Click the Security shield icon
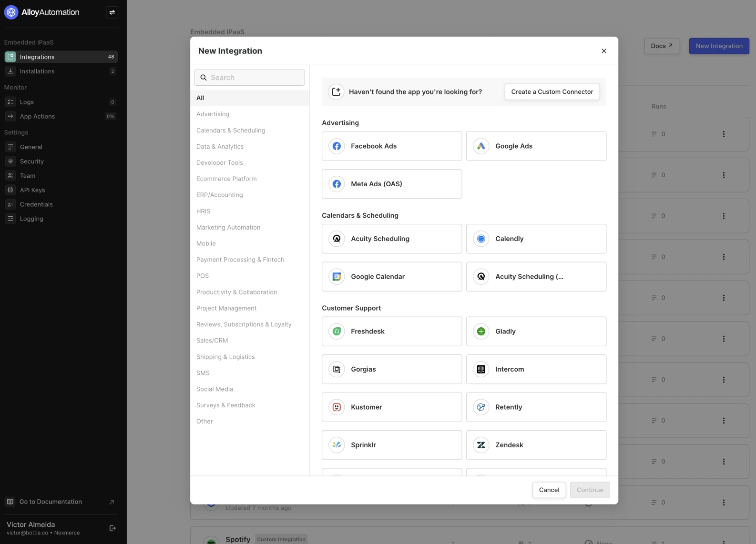 pyautogui.click(x=10, y=161)
